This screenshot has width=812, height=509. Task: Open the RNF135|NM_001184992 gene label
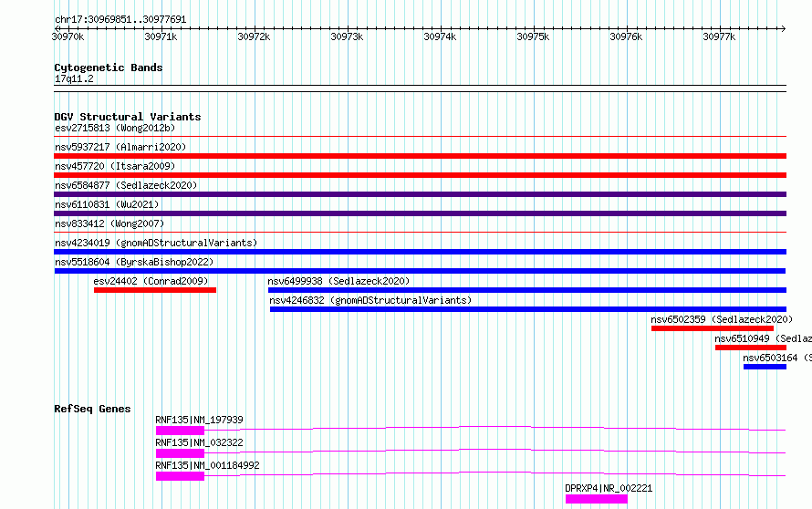(207, 465)
